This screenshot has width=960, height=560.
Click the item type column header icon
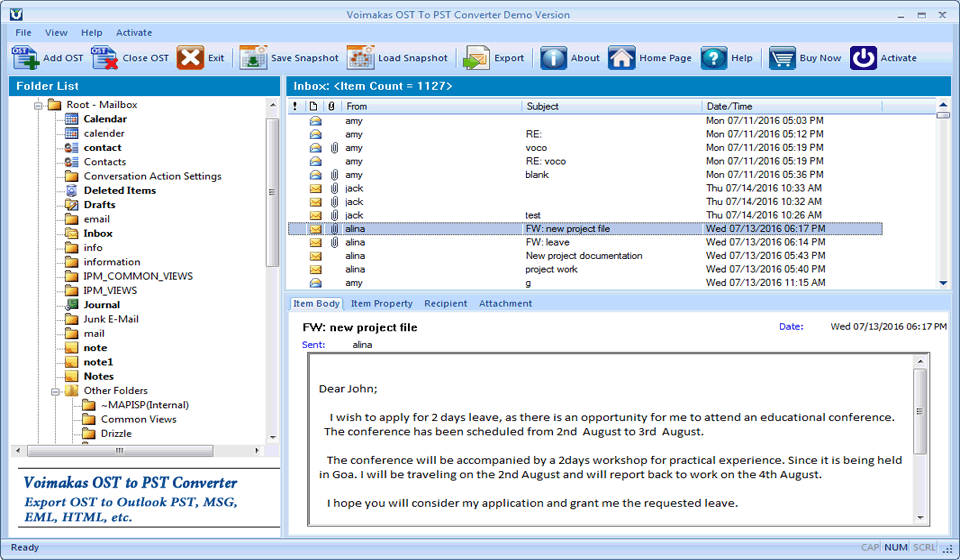(313, 106)
